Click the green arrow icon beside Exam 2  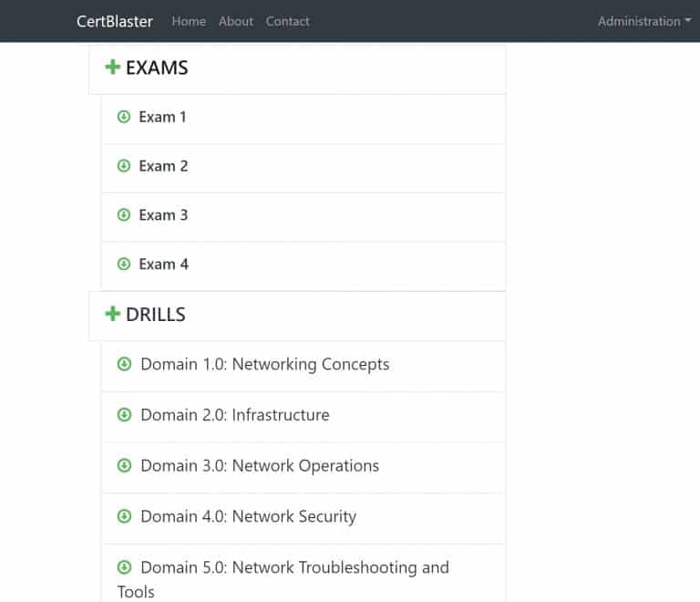(124, 166)
